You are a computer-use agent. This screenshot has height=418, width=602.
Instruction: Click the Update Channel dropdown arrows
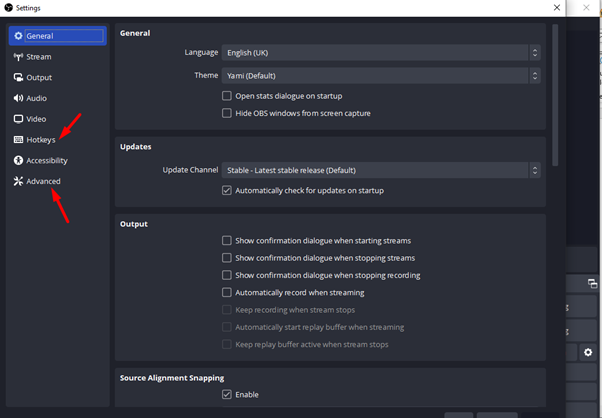pos(535,170)
